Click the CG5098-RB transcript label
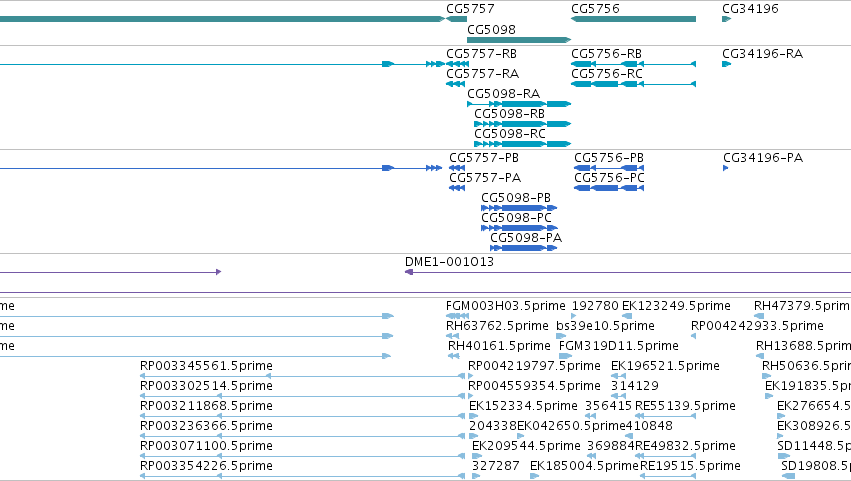 (x=509, y=114)
